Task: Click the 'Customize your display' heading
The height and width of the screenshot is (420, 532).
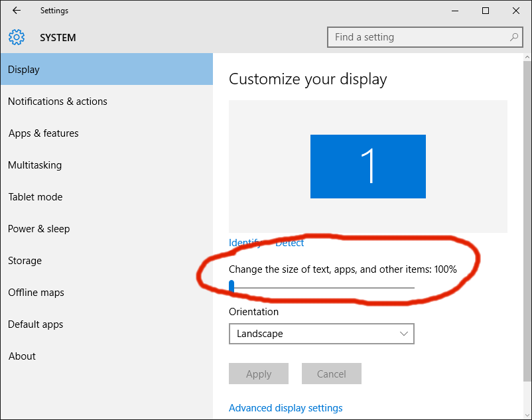Action: click(308, 80)
